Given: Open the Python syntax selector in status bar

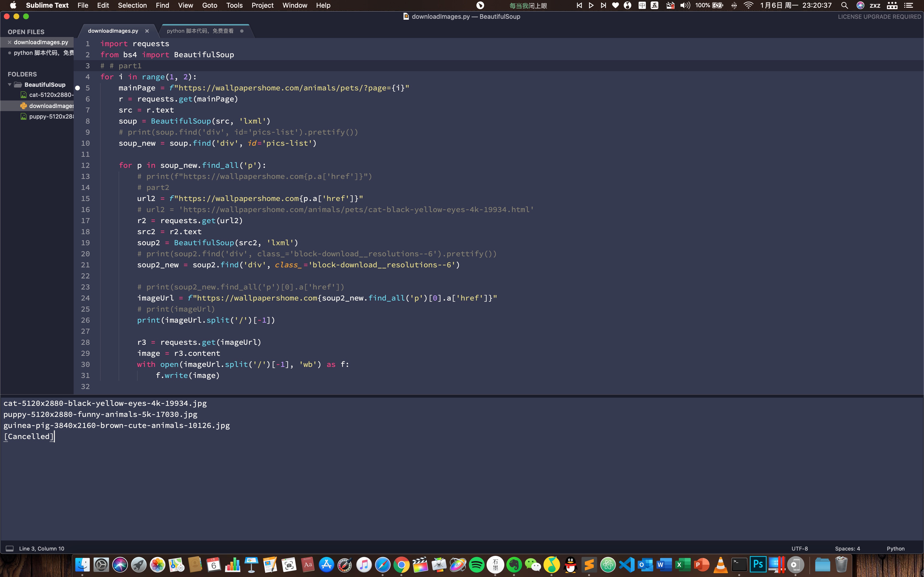Looking at the screenshot, I should coord(895,548).
